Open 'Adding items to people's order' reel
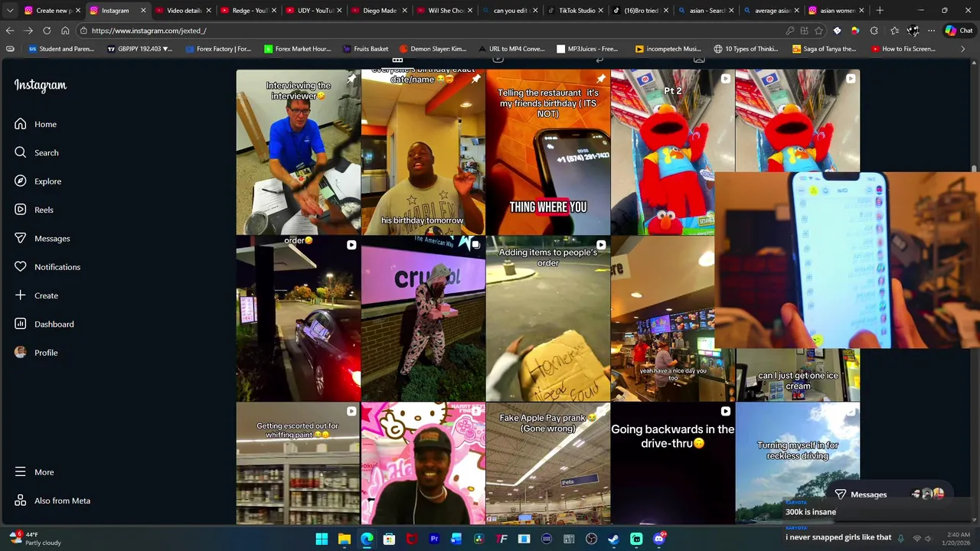 coord(547,319)
